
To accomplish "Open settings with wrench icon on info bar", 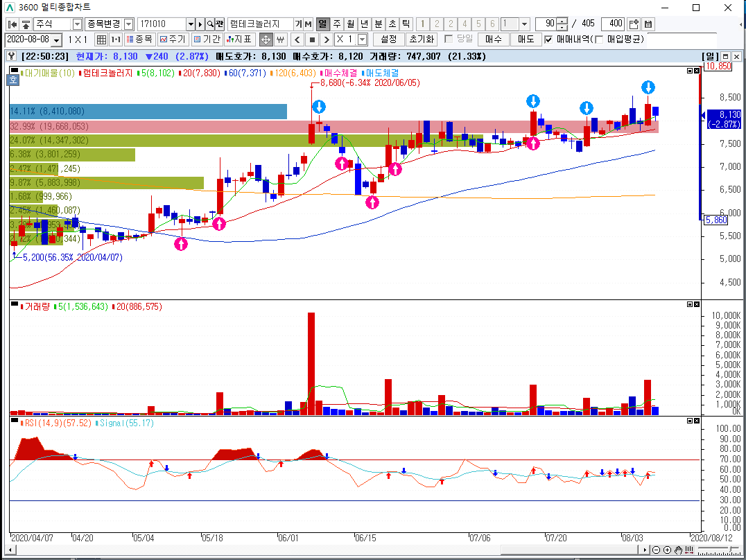I will click(x=12, y=56).
